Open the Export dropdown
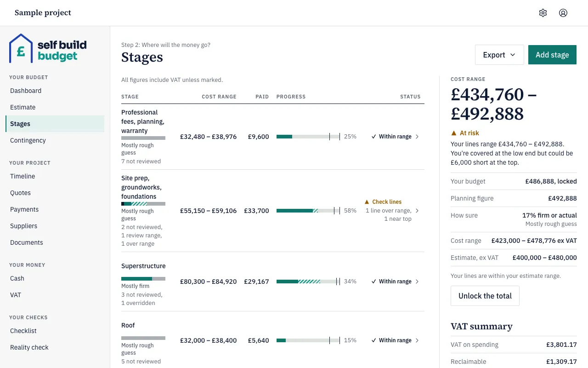Image resolution: width=588 pixels, height=368 pixels. 499,55
